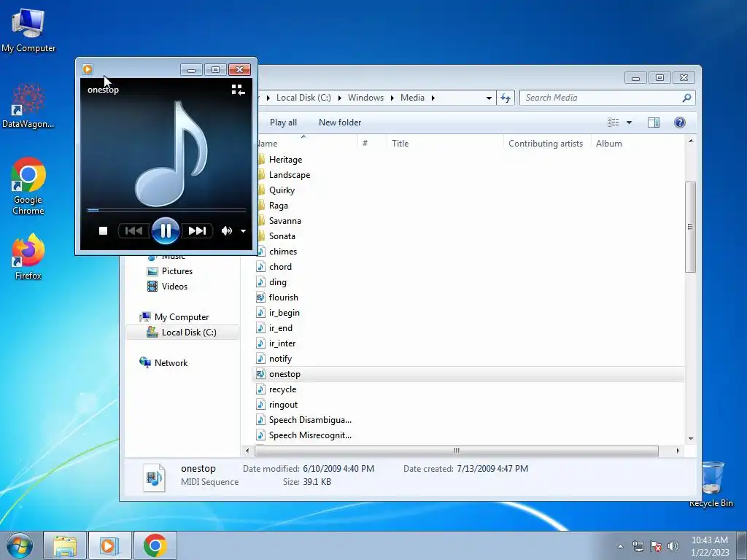The height and width of the screenshot is (560, 747).
Task: Open the network tray icon
Action: tap(638, 546)
